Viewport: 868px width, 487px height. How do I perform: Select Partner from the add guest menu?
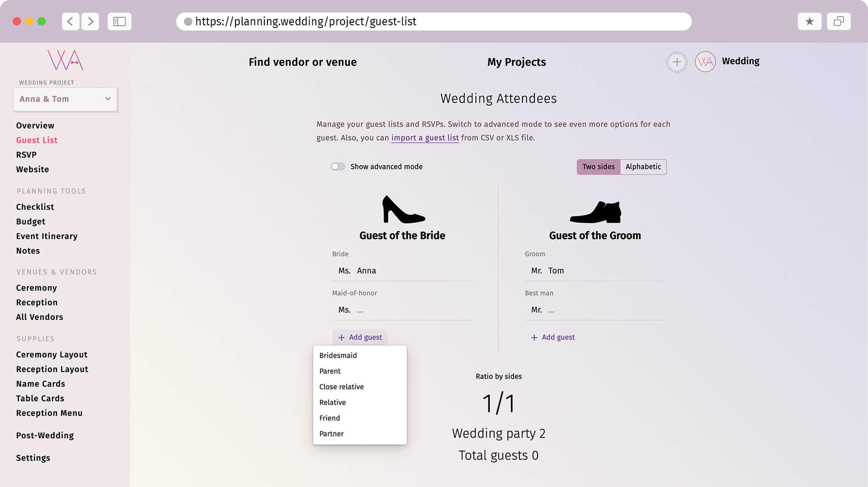[331, 433]
